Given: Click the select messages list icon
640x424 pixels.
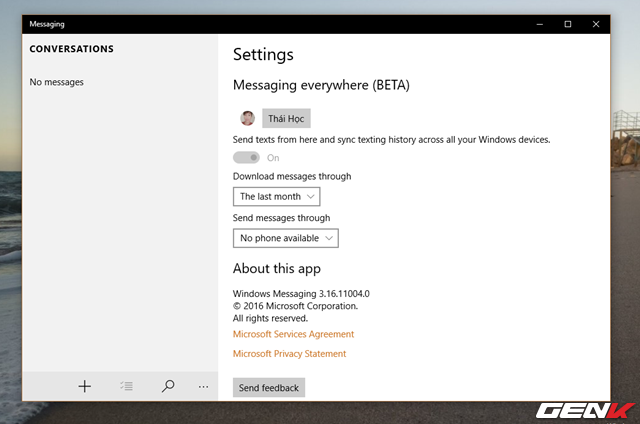Looking at the screenshot, I should (x=127, y=386).
